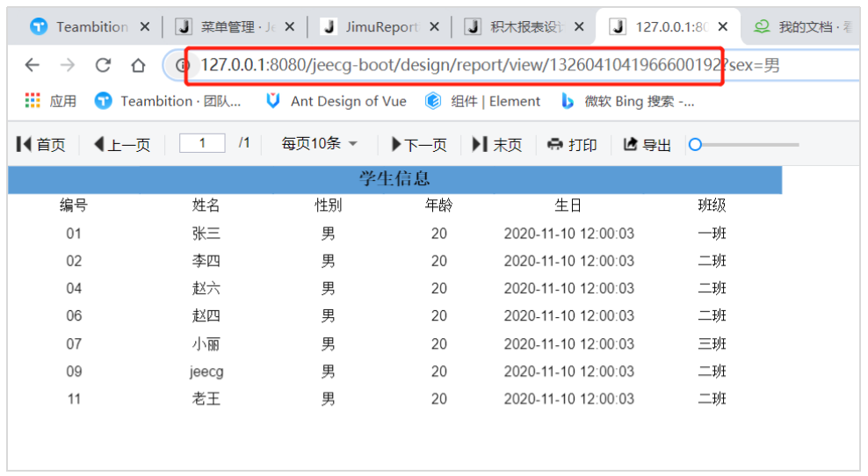
Task: Click the address bar URL
Action: [490, 65]
